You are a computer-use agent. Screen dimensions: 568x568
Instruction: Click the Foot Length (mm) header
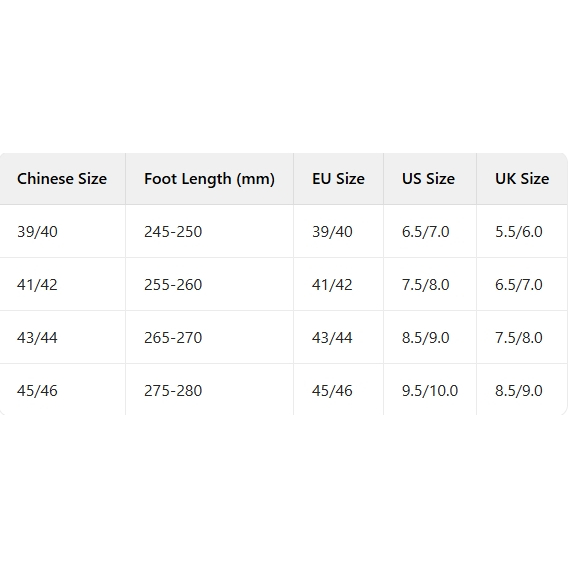(209, 179)
